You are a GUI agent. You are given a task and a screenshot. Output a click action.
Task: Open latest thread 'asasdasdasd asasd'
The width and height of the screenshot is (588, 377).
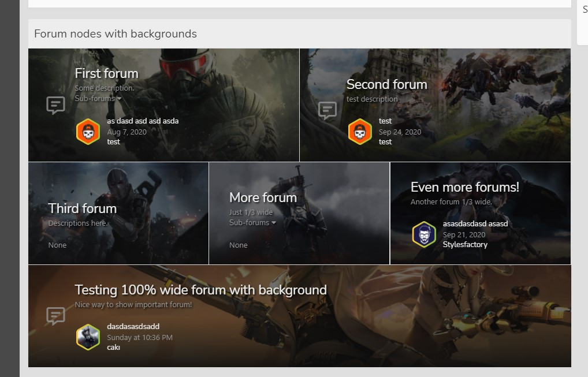pos(475,224)
